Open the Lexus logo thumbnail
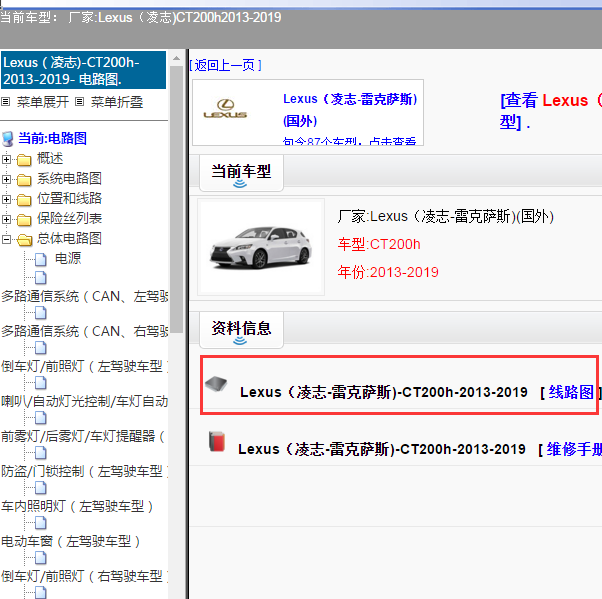Image resolution: width=602 pixels, height=599 pixels. coord(225,109)
